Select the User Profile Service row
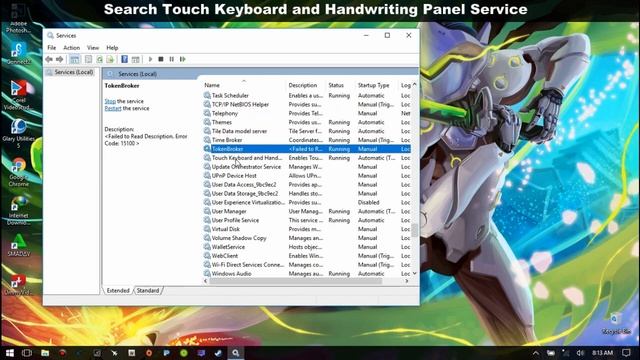This screenshot has width=640, height=360. (307, 220)
